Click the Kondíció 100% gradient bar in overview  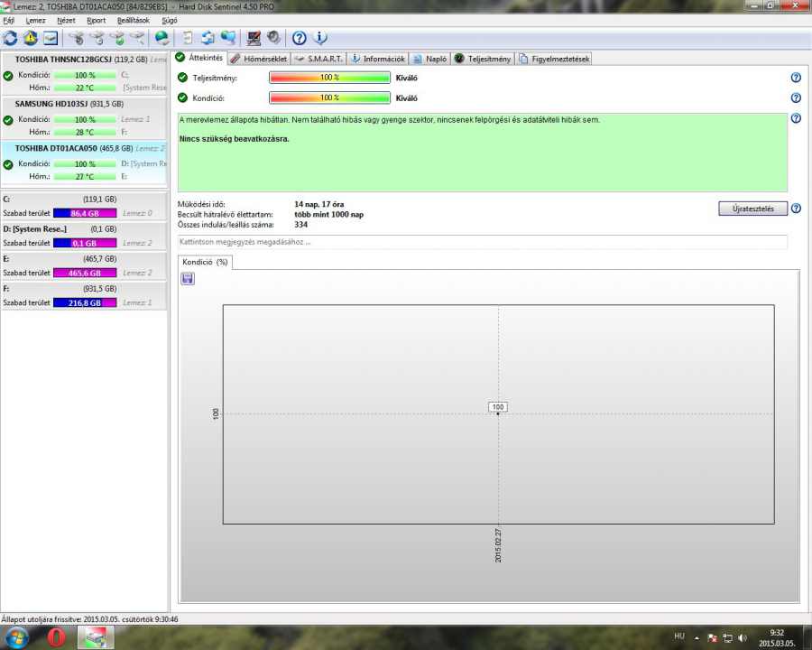tap(329, 98)
